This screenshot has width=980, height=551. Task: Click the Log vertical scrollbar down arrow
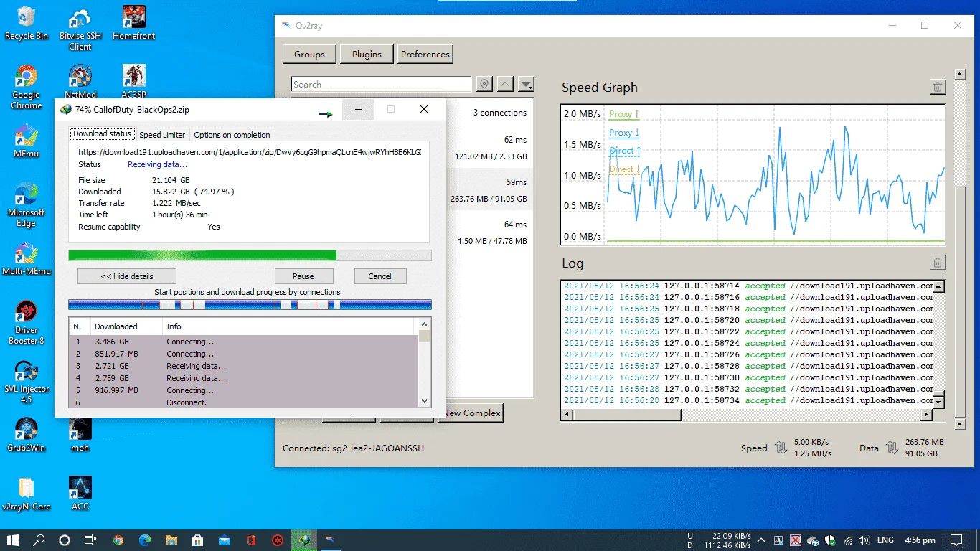click(938, 402)
